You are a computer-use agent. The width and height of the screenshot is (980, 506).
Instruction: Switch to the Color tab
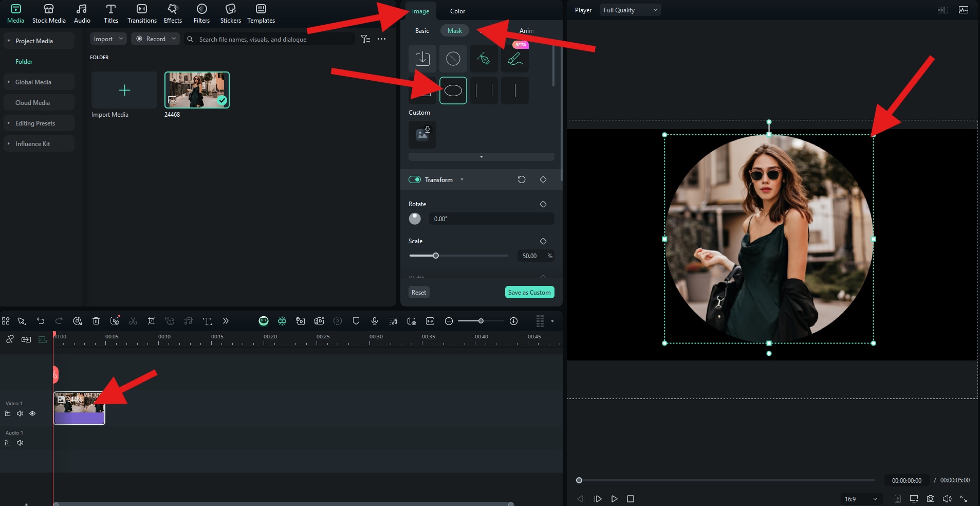[x=457, y=11]
